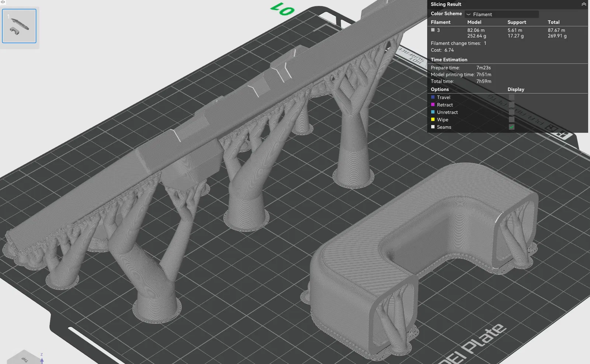Viewport: 590px width, 364px height.
Task: Click the prepare time value "7m23s"
Action: click(x=483, y=68)
